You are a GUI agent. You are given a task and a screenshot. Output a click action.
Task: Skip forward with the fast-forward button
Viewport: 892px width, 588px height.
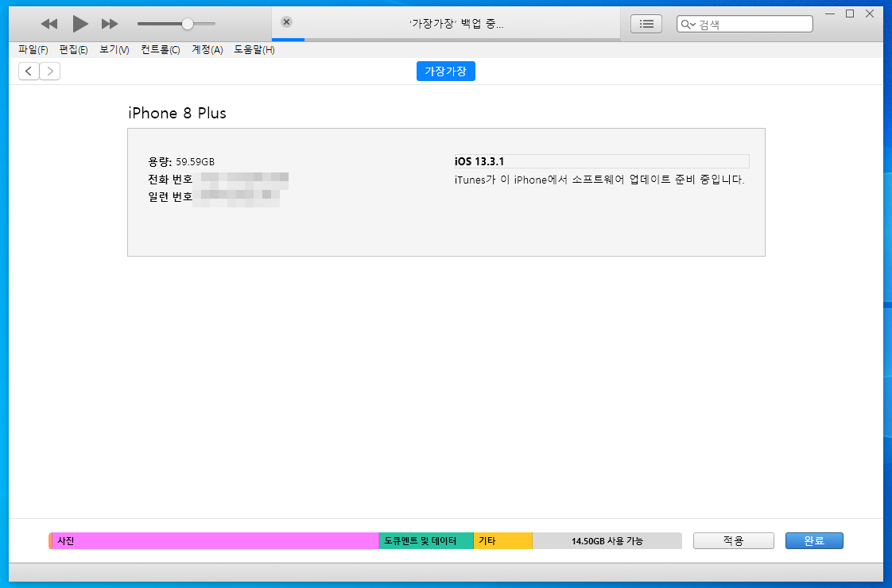(x=110, y=24)
